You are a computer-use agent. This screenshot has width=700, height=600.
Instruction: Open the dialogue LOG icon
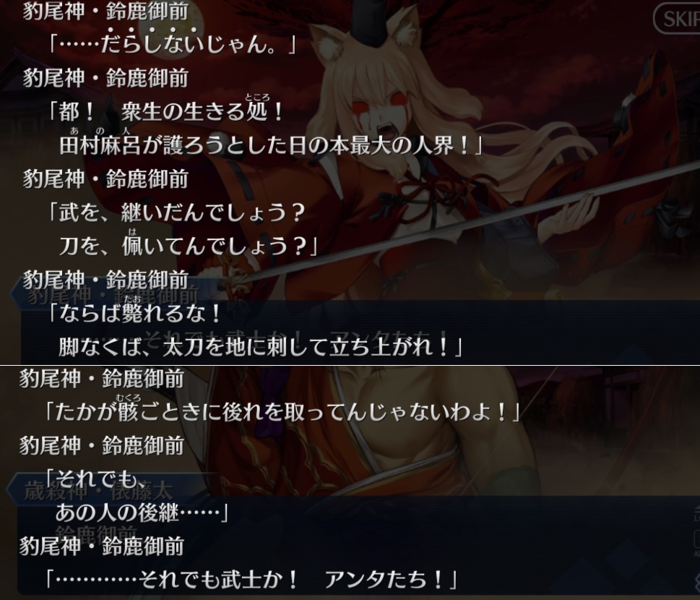click(x=697, y=514)
